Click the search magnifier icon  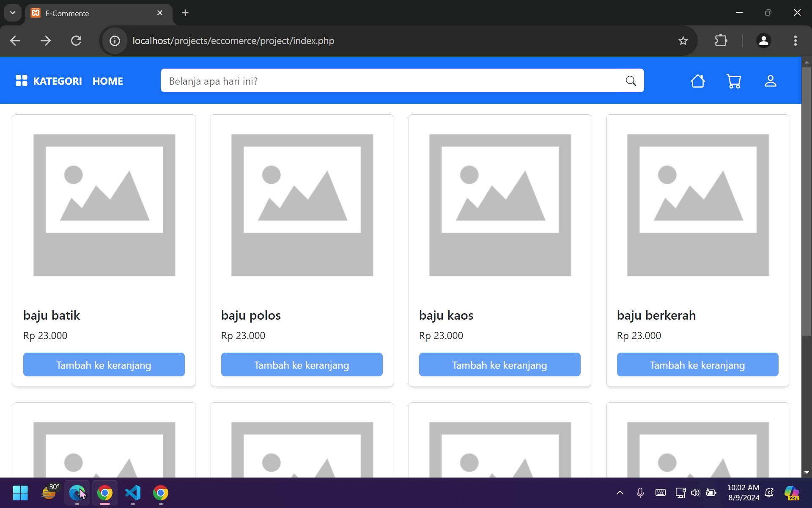[x=631, y=81]
